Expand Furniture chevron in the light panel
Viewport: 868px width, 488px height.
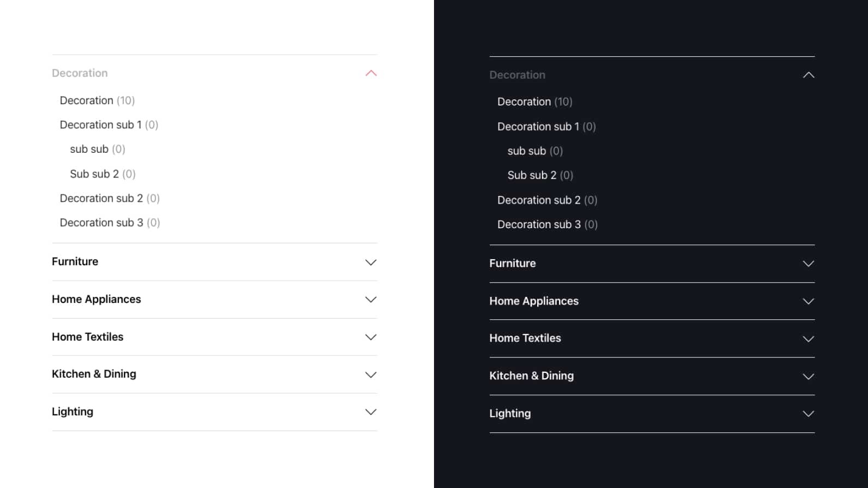[x=371, y=263]
